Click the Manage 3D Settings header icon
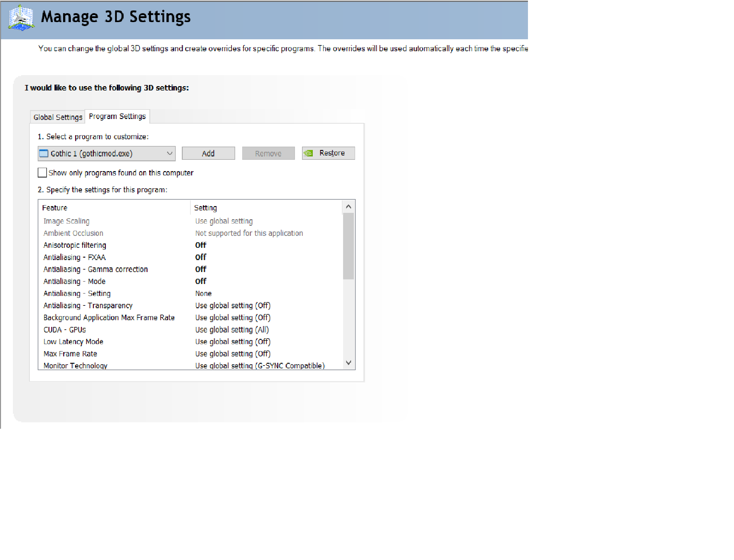 21,17
